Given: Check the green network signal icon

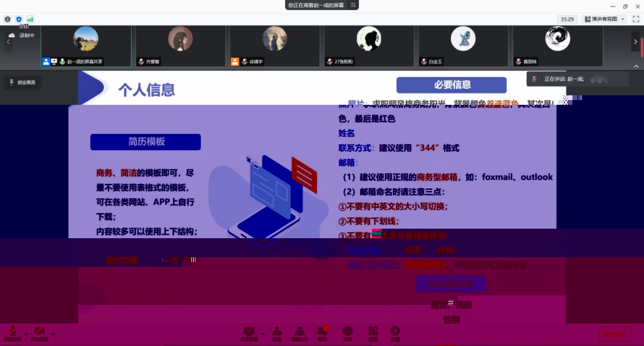Looking at the screenshot, I should (30, 19).
